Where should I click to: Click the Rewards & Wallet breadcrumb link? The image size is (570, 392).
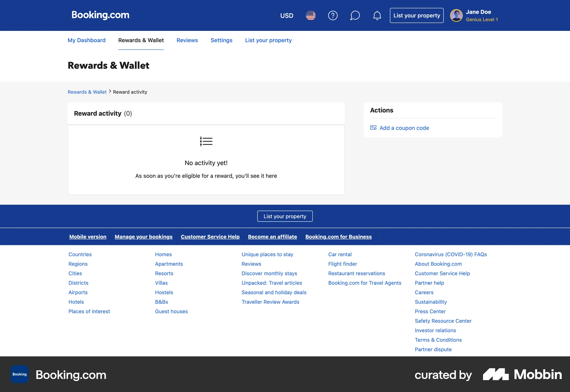[x=87, y=92]
